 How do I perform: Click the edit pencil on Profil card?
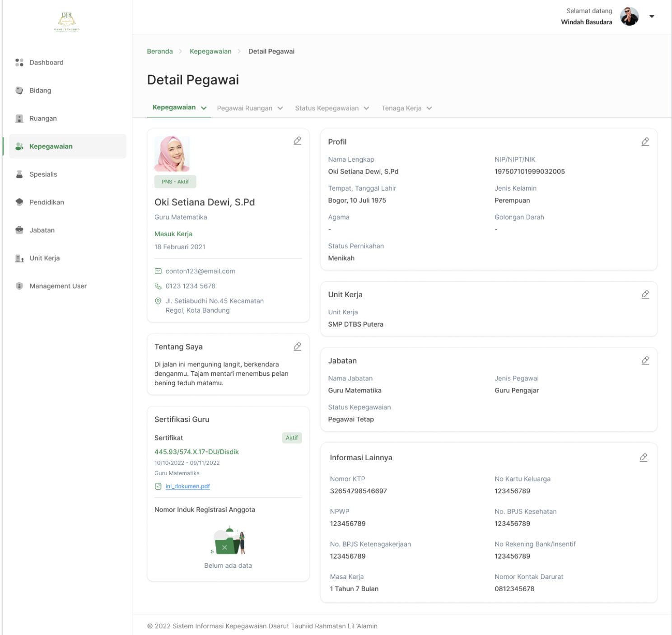pos(645,142)
